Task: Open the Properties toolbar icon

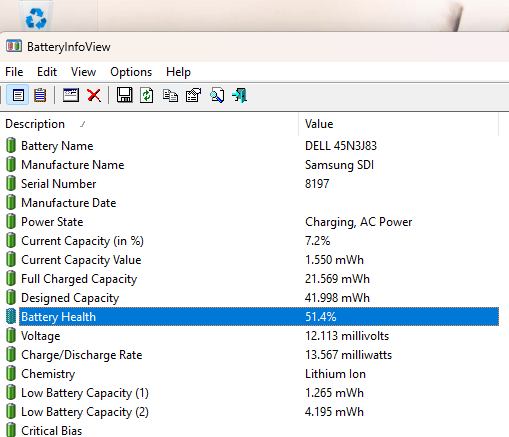Action: tap(194, 96)
